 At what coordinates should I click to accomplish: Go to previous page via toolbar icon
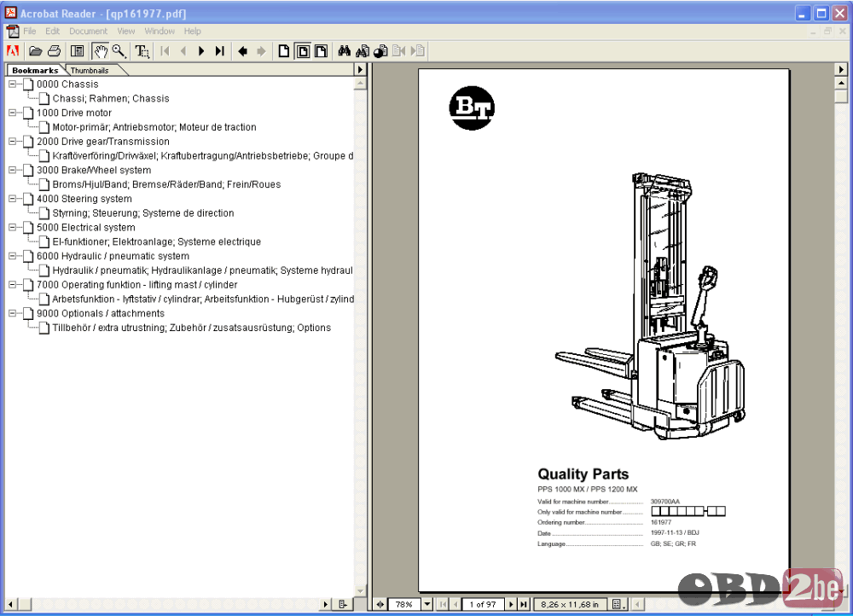(183, 51)
